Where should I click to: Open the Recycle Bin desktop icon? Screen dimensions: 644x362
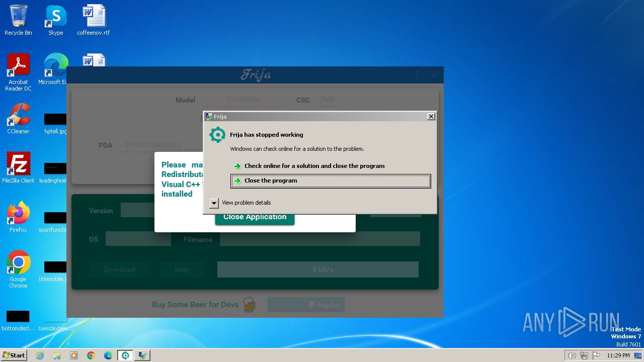point(18,20)
